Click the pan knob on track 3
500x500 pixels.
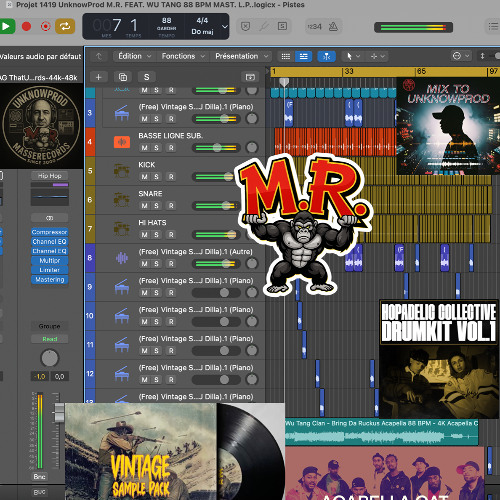point(252,118)
